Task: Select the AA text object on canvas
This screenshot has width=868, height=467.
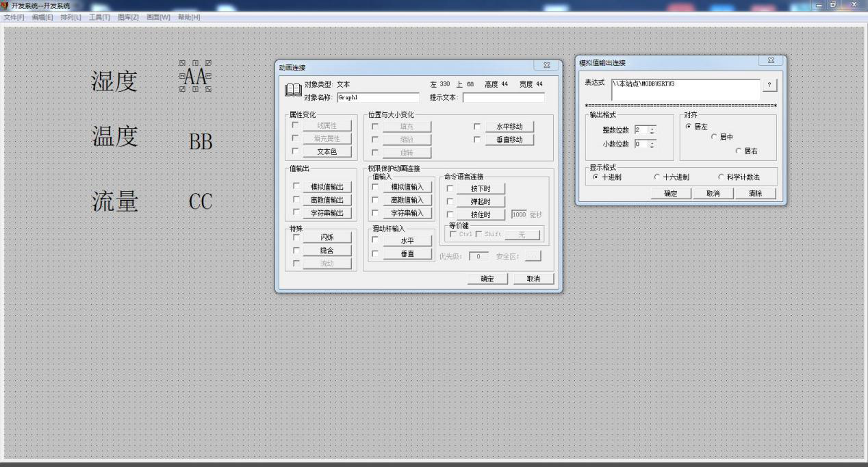Action: coord(195,76)
